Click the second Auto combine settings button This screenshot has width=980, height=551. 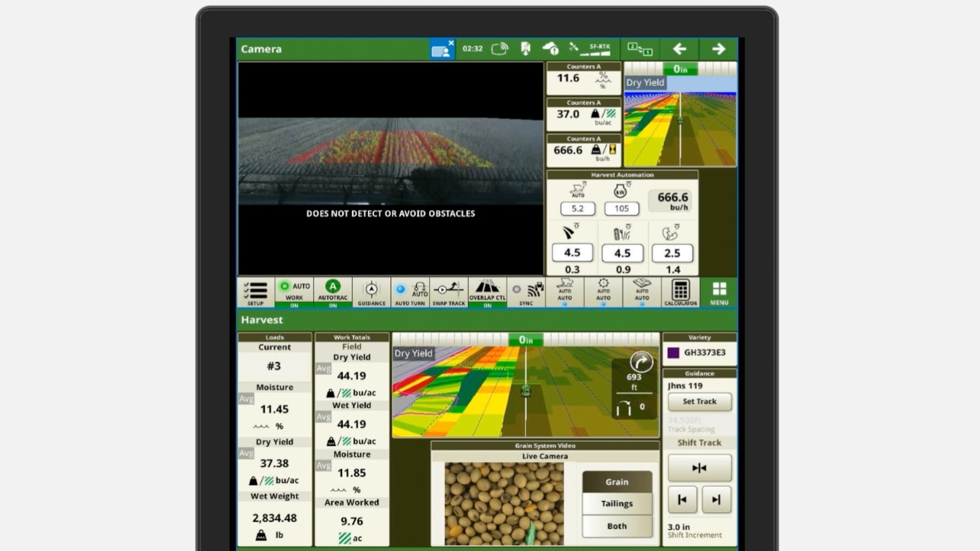pos(603,292)
